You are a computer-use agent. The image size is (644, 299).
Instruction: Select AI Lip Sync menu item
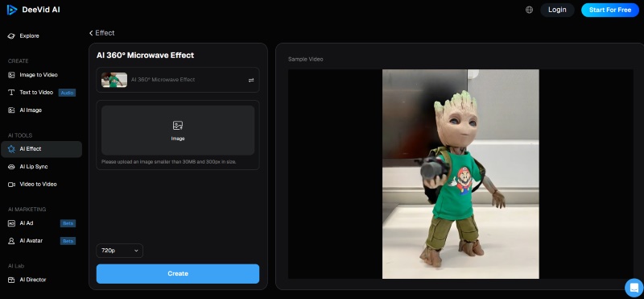tap(41, 167)
